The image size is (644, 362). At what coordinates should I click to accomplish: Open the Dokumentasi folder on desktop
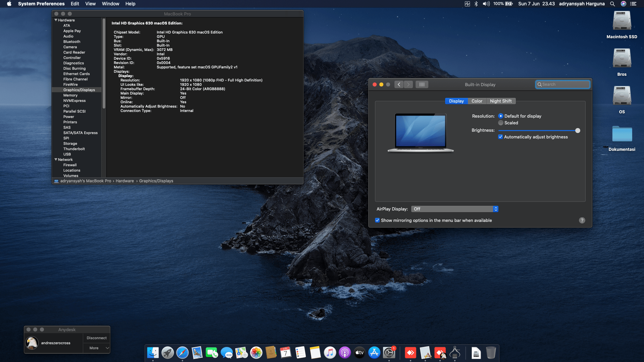pyautogui.click(x=622, y=134)
